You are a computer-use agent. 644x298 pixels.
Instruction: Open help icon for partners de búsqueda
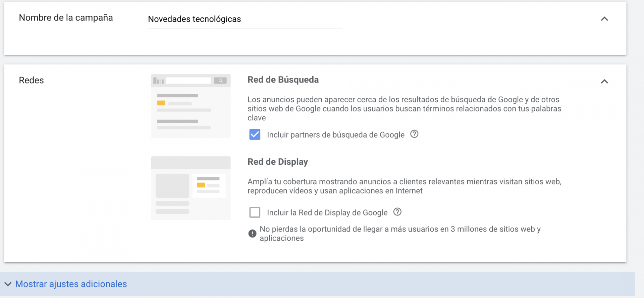coord(414,134)
